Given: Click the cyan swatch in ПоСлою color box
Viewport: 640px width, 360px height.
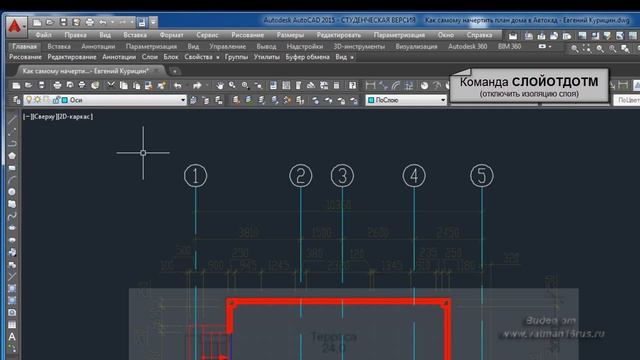Looking at the screenshot, I should 371,100.
